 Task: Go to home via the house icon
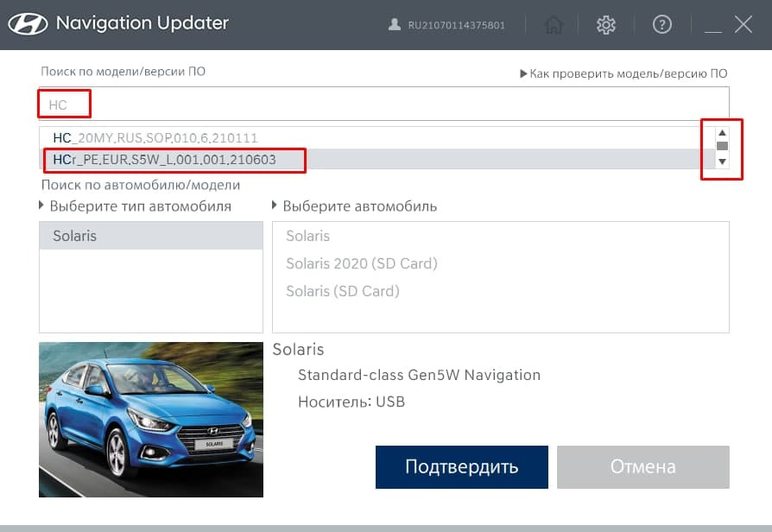coord(554,24)
